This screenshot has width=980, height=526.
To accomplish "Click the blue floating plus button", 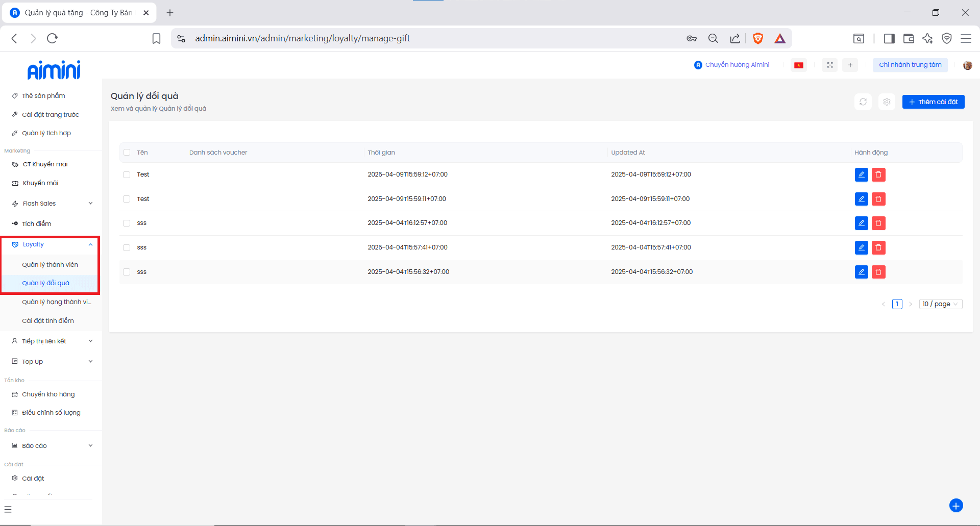I will point(955,505).
